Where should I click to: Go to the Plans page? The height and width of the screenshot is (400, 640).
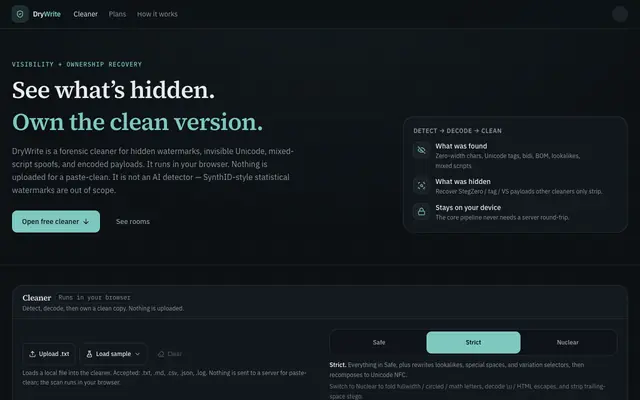117,14
